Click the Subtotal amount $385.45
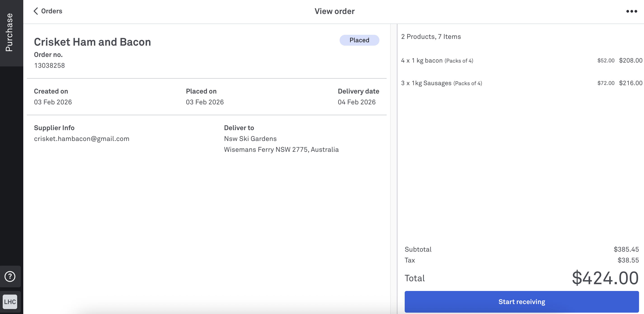Image resolution: width=644 pixels, height=314 pixels. 626,249
